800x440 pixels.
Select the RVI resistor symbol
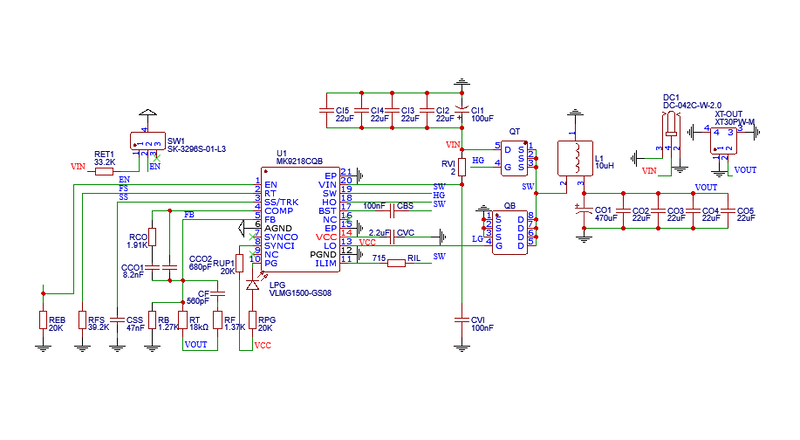462,167
